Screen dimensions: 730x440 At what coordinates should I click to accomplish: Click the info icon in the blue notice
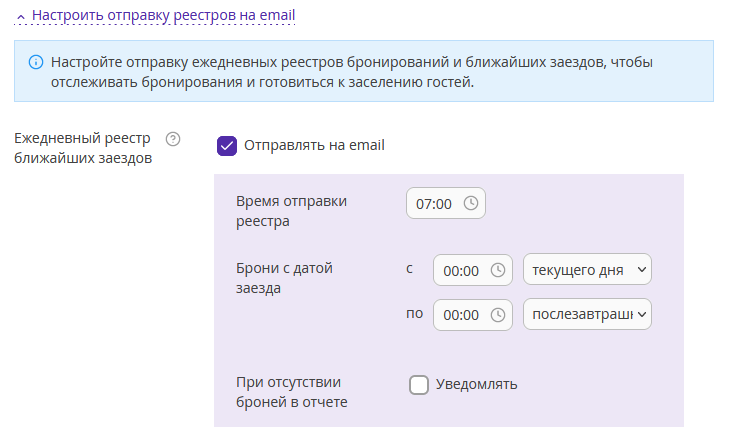(x=36, y=62)
